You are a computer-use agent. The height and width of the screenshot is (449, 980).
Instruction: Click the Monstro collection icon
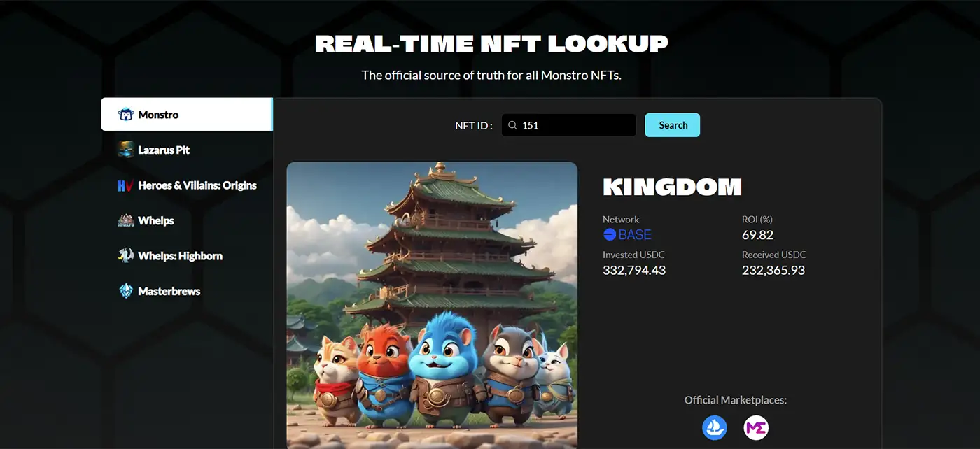coord(126,115)
